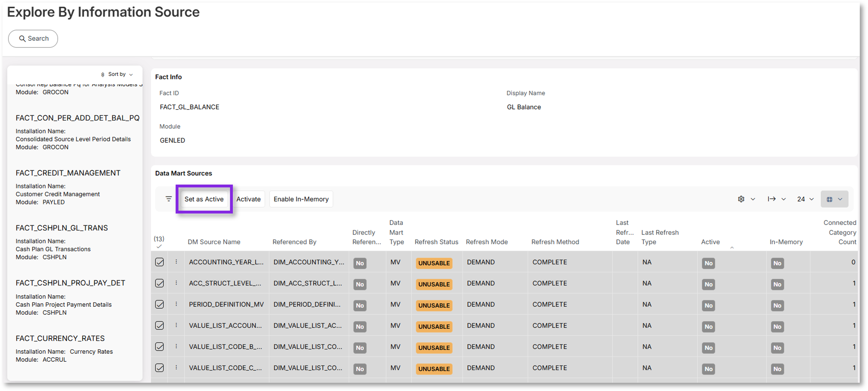The image size is (868, 391).
Task: Click the UNUSABLE status in PERIOD_DEFINITION_MV row
Action: coord(434,306)
